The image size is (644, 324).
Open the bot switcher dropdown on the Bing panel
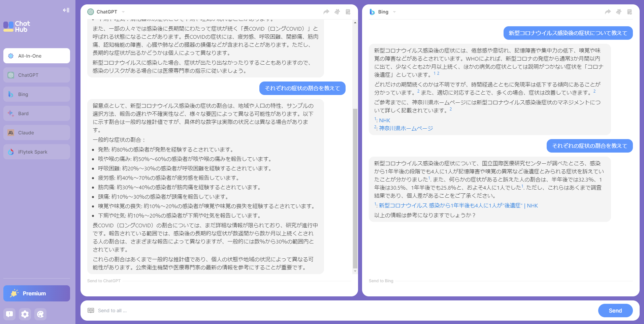(x=394, y=12)
